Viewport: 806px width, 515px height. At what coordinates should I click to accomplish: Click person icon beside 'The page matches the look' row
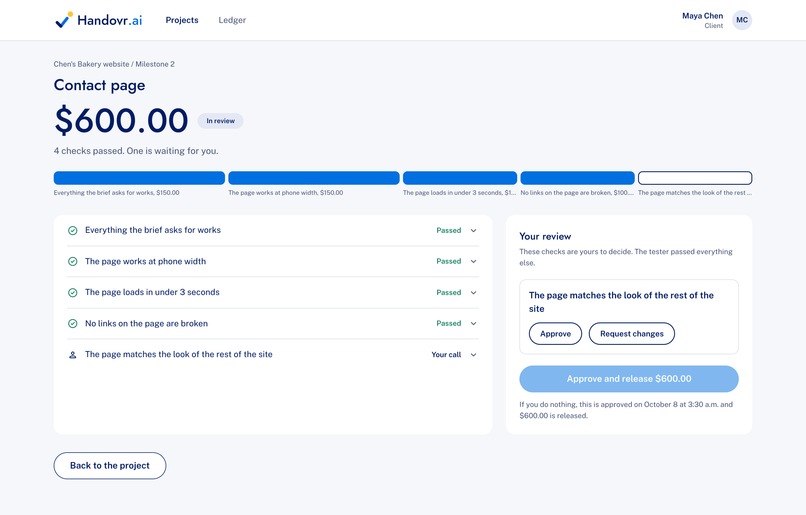point(72,355)
